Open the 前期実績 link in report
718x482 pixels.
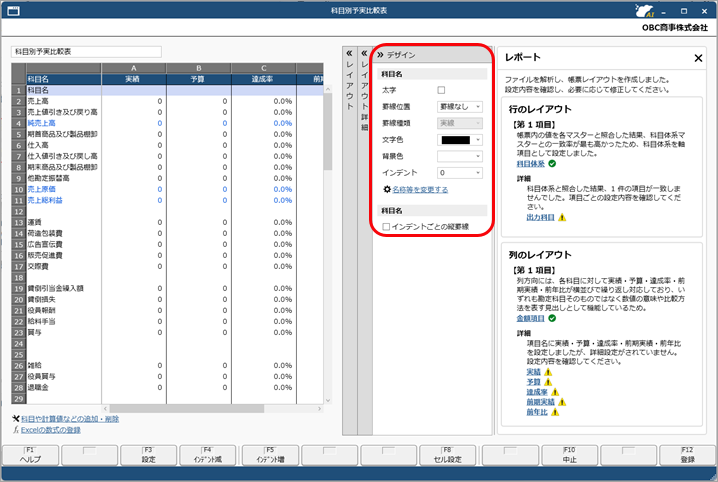pyautogui.click(x=540, y=402)
